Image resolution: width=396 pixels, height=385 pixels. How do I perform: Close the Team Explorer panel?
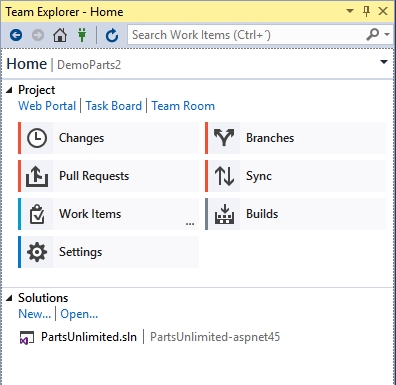[383, 11]
